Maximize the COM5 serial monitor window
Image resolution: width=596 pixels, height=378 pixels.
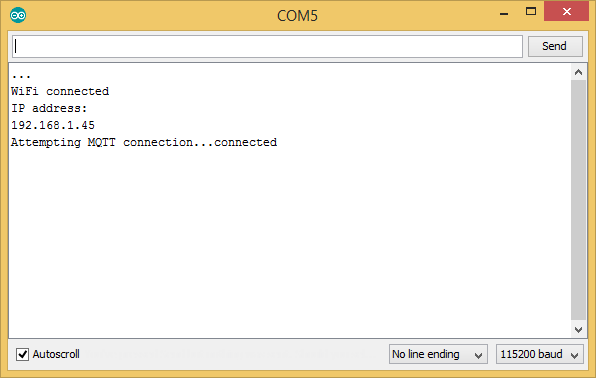531,11
